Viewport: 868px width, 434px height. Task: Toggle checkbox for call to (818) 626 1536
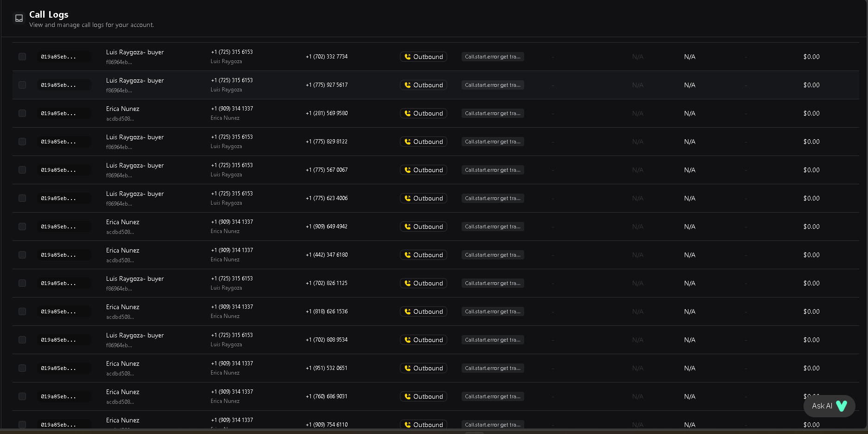point(22,311)
